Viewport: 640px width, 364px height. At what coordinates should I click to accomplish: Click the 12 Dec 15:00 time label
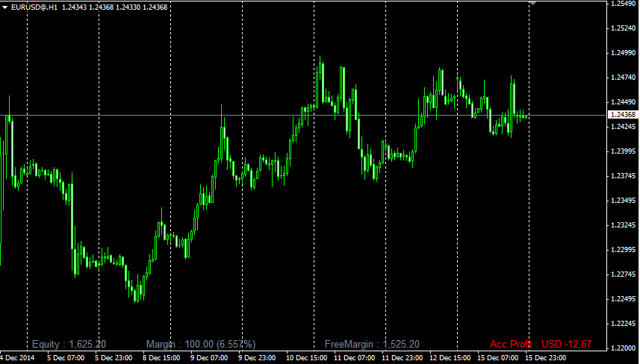click(x=450, y=358)
